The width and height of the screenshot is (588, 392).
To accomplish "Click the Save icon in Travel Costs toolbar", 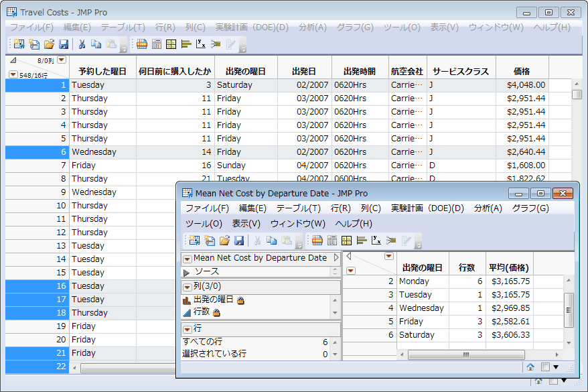I will pyautogui.click(x=64, y=44).
